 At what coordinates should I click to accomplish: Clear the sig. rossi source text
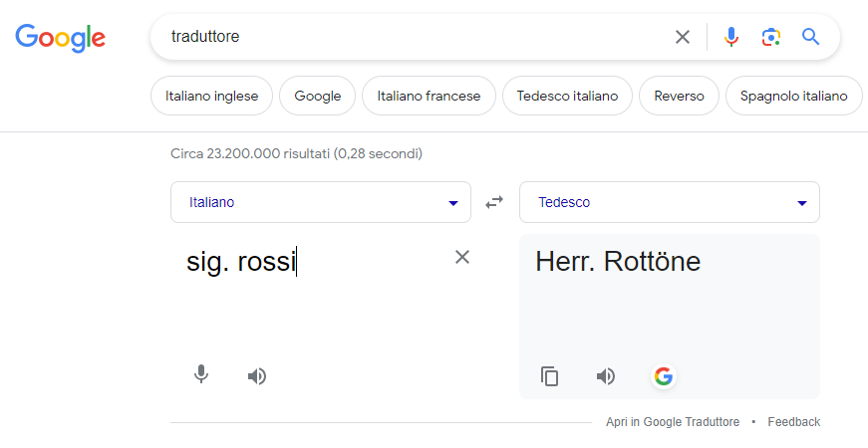[x=462, y=257]
